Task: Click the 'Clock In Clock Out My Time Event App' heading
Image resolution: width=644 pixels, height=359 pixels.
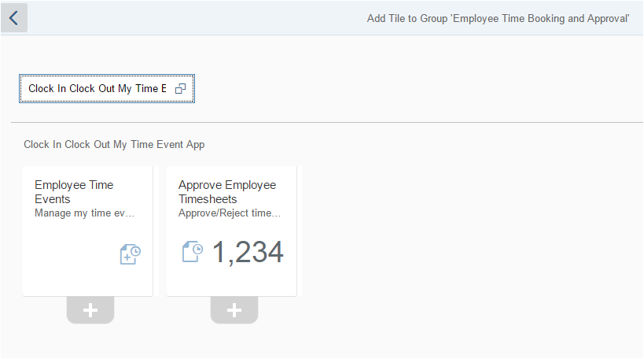Action: [114, 145]
